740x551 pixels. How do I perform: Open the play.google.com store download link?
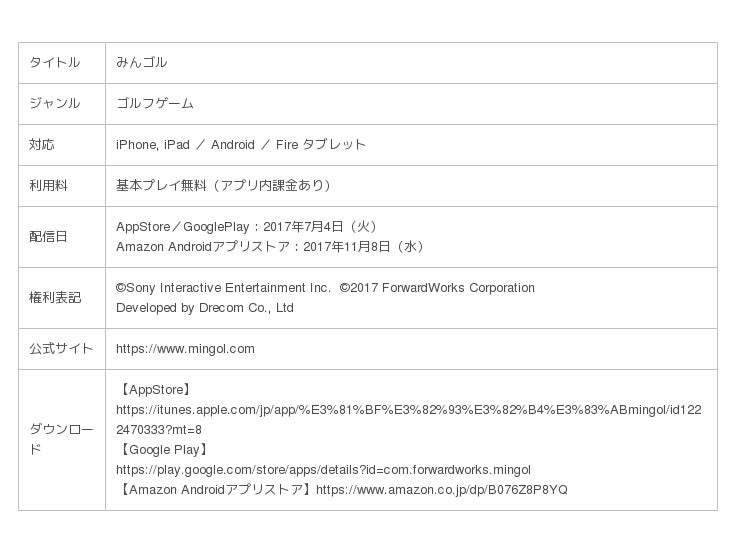(x=323, y=470)
